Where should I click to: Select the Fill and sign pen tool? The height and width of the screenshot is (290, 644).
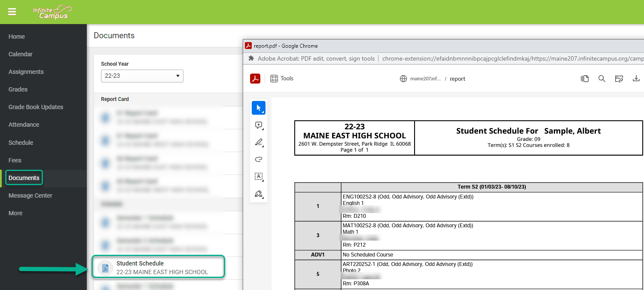click(x=259, y=194)
